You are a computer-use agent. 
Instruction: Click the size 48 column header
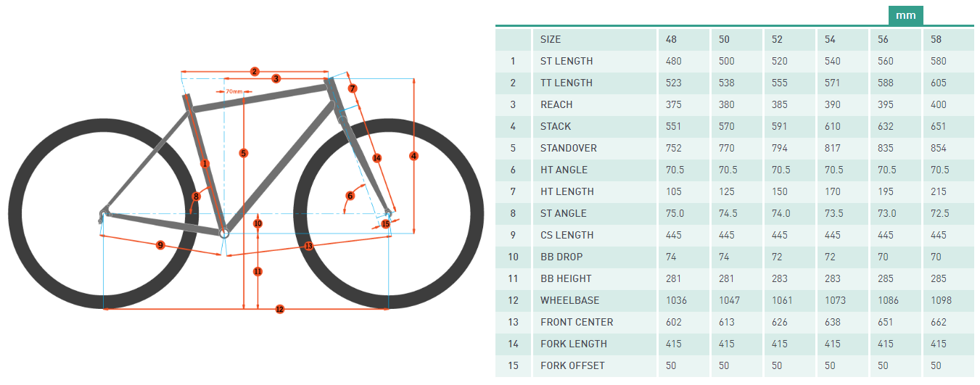tap(671, 39)
